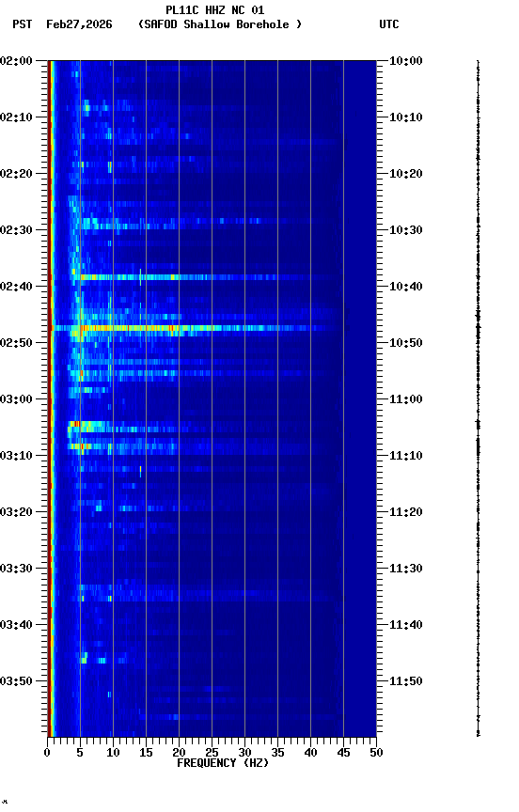The width and height of the screenshot is (519, 812).
Task: Click the 10:50 UTC time label
Action: point(406,343)
